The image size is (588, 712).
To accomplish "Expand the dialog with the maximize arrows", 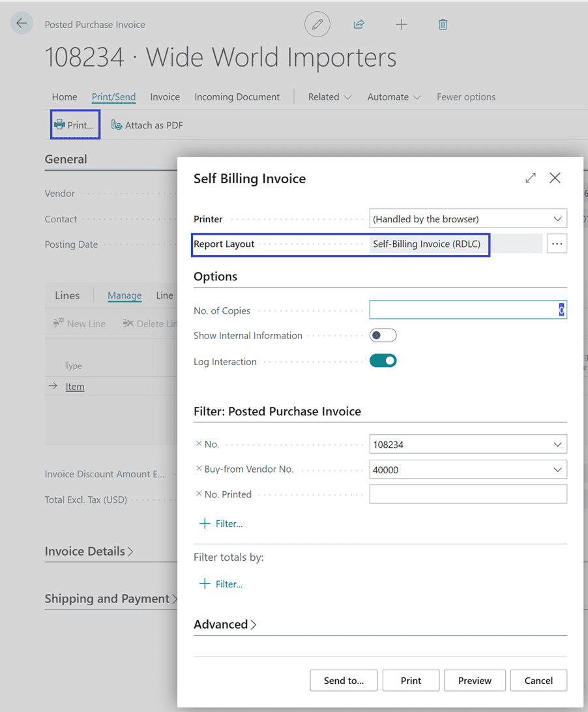I will click(531, 178).
